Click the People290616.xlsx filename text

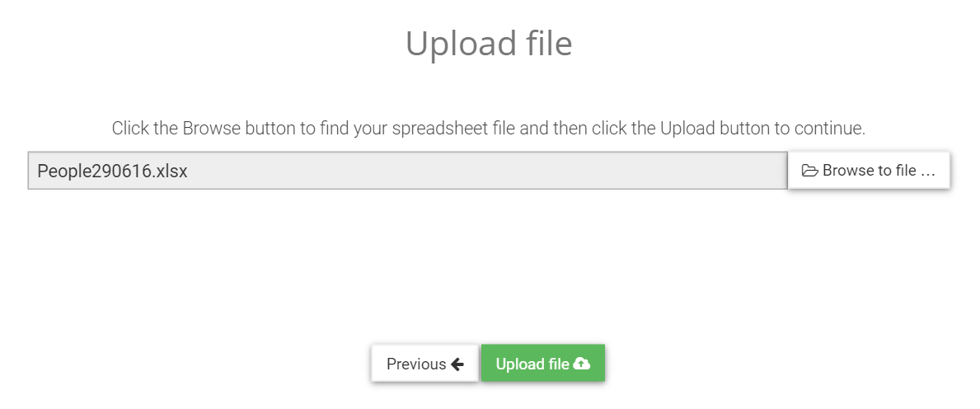(x=112, y=171)
